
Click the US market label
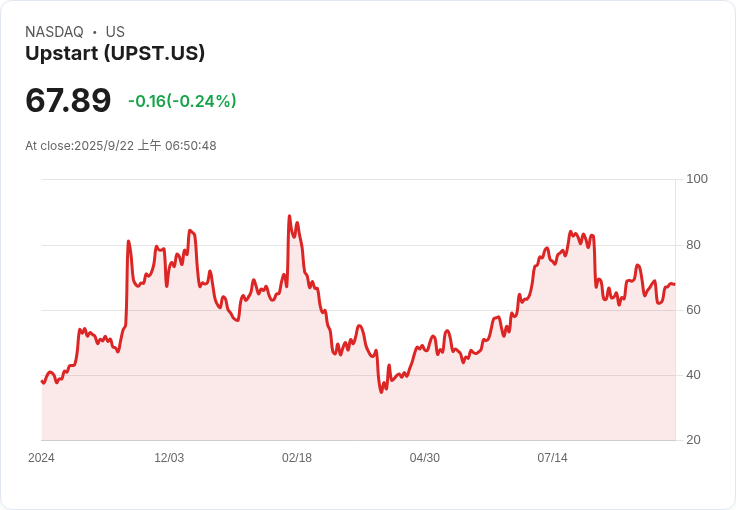click(115, 32)
